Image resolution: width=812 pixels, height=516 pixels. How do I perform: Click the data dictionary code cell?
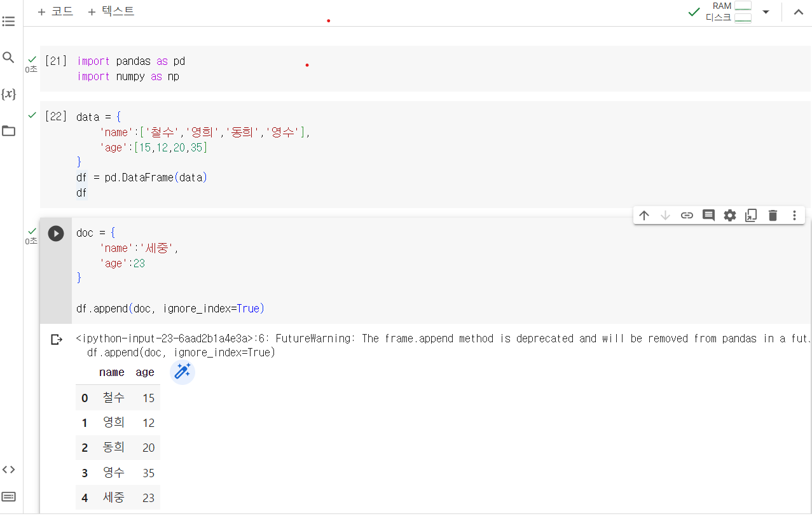[425, 155]
